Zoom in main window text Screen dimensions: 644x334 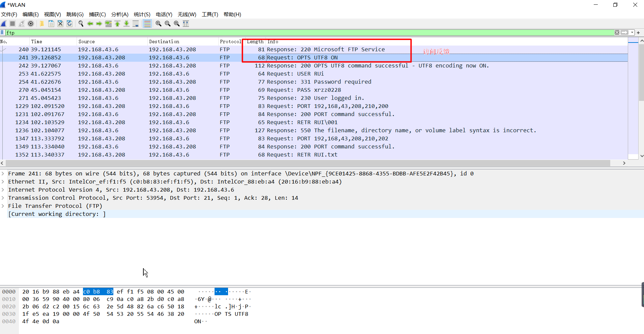(x=159, y=24)
